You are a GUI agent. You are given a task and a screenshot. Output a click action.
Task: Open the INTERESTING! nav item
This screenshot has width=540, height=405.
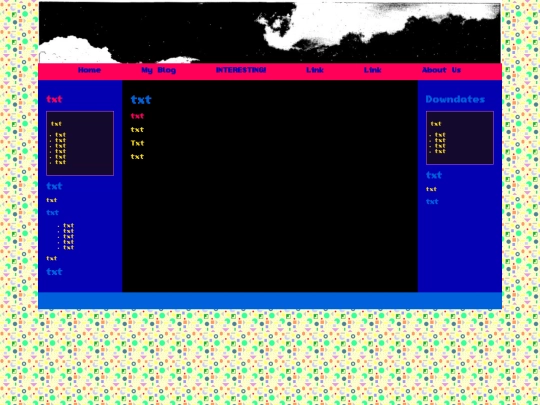coord(241,70)
